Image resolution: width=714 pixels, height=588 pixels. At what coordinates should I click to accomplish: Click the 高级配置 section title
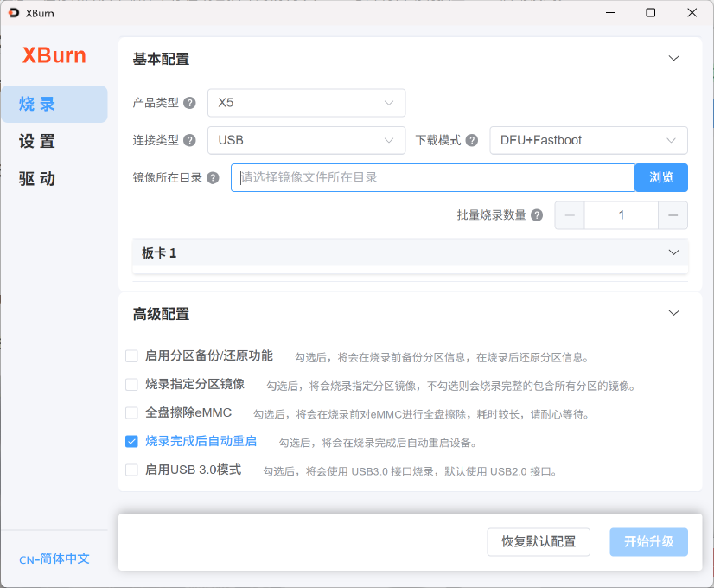pyautogui.click(x=161, y=314)
